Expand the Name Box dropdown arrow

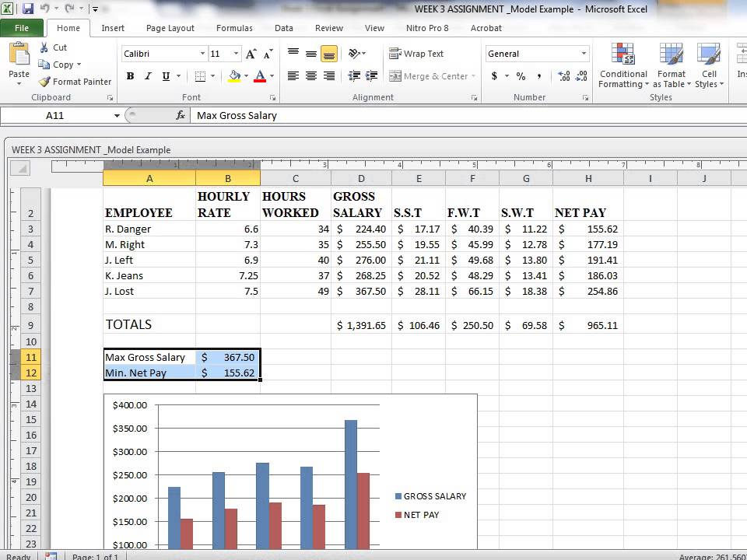tap(117, 115)
